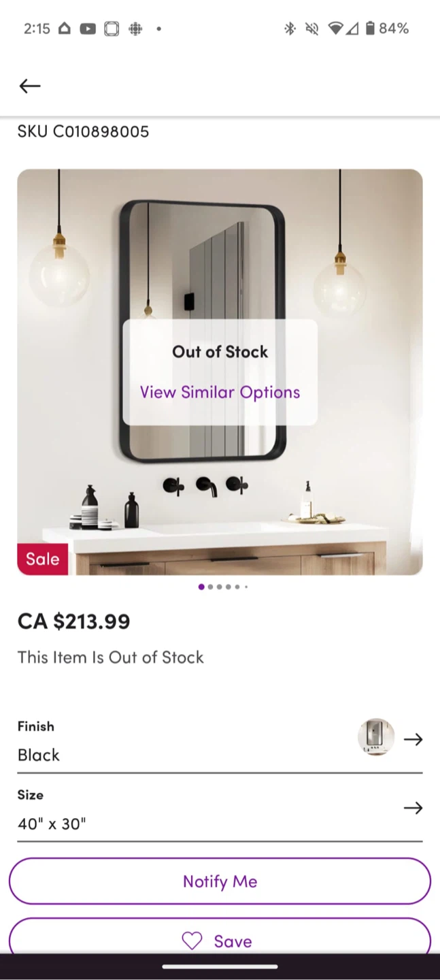The height and width of the screenshot is (980, 440).
Task: Open Finish options via its arrow
Action: (x=413, y=739)
